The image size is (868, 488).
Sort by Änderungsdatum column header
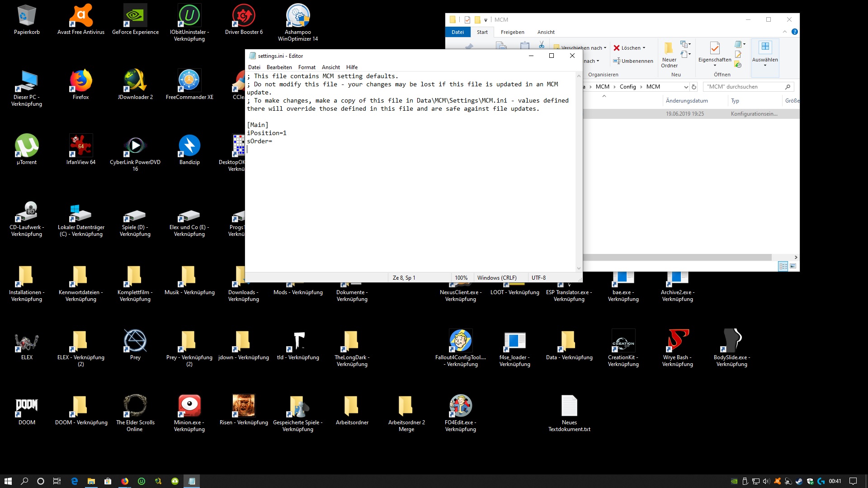(687, 101)
